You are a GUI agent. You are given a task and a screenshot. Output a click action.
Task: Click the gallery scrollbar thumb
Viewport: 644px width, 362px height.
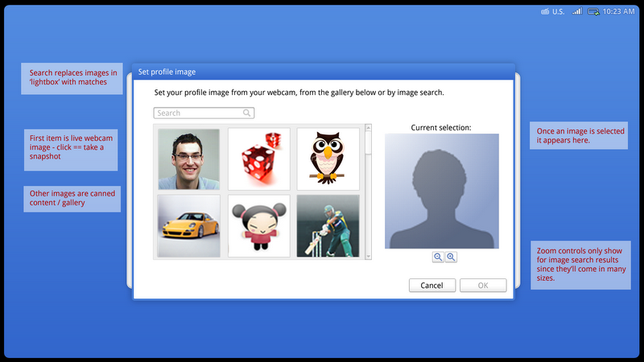(369, 143)
